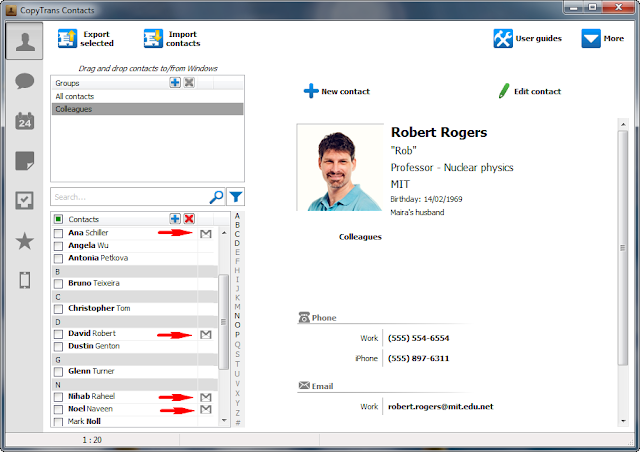640x452 pixels.
Task: Click contacts list scroll-up arrow
Action: pos(224,233)
